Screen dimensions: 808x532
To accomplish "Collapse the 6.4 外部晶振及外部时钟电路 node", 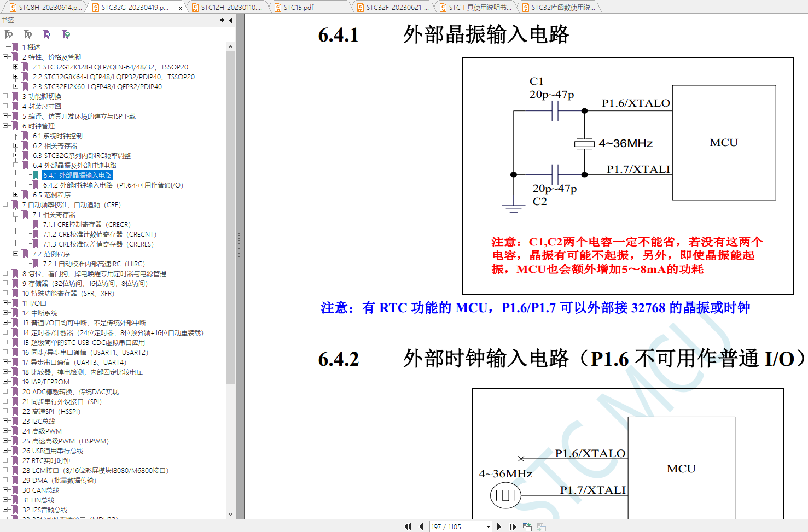I will (x=16, y=165).
